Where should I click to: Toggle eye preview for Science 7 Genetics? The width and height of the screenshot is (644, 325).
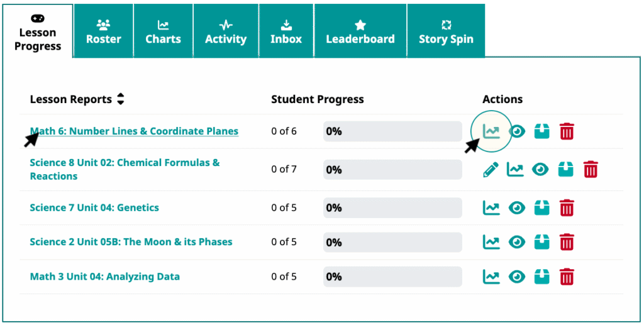(x=517, y=207)
